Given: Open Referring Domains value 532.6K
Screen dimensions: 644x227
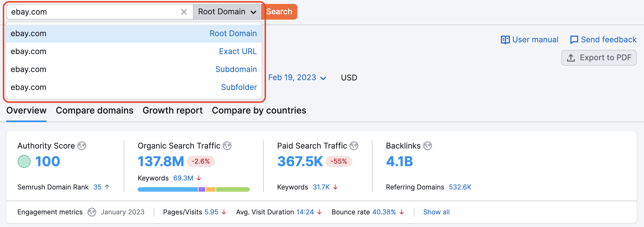Looking at the screenshot, I should coord(460,187).
